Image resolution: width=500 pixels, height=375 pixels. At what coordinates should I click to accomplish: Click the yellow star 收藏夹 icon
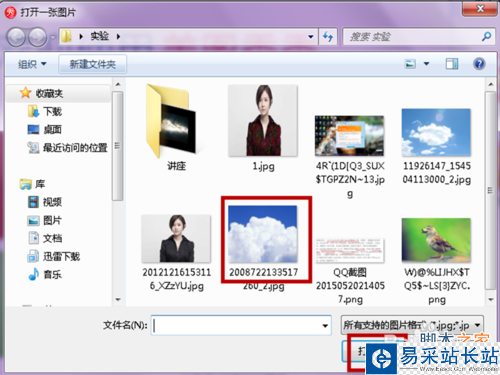25,93
